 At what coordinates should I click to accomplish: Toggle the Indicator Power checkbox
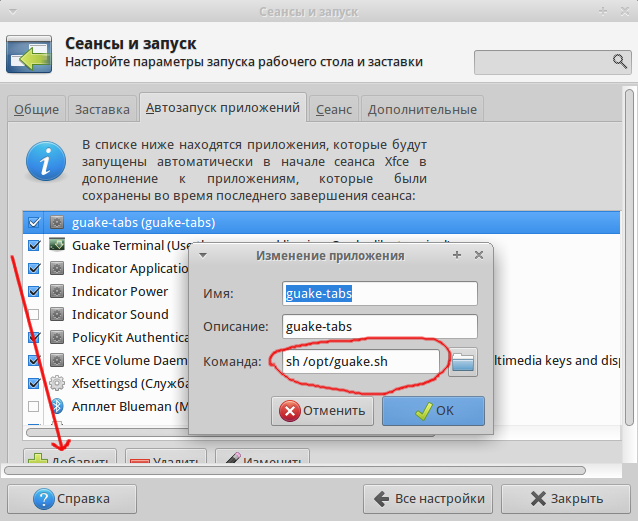34,291
